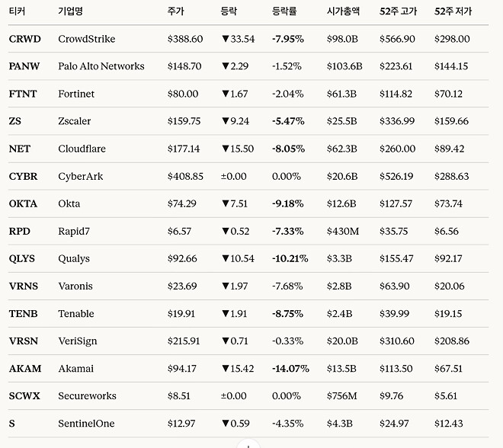Click the 기업명 column header

pos(71,12)
